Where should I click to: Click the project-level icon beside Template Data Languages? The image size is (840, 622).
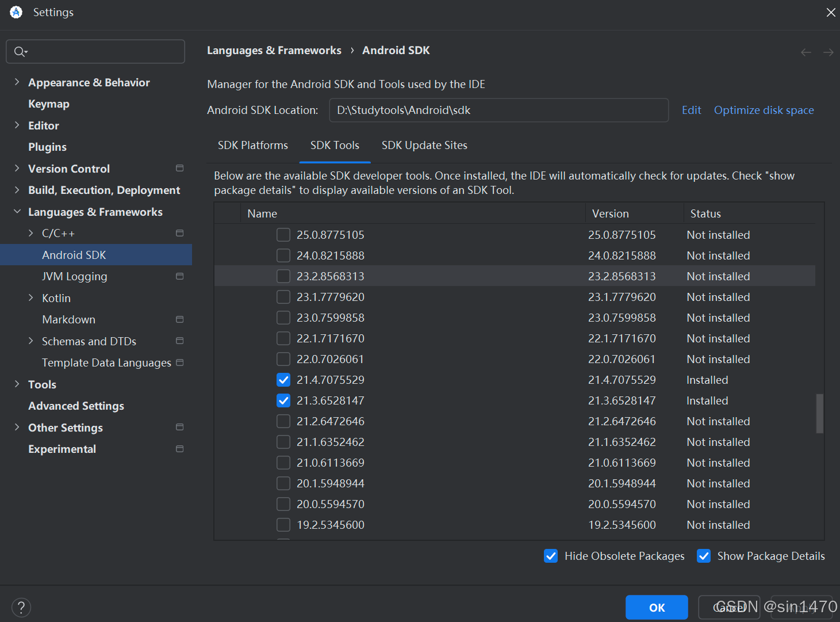point(179,362)
